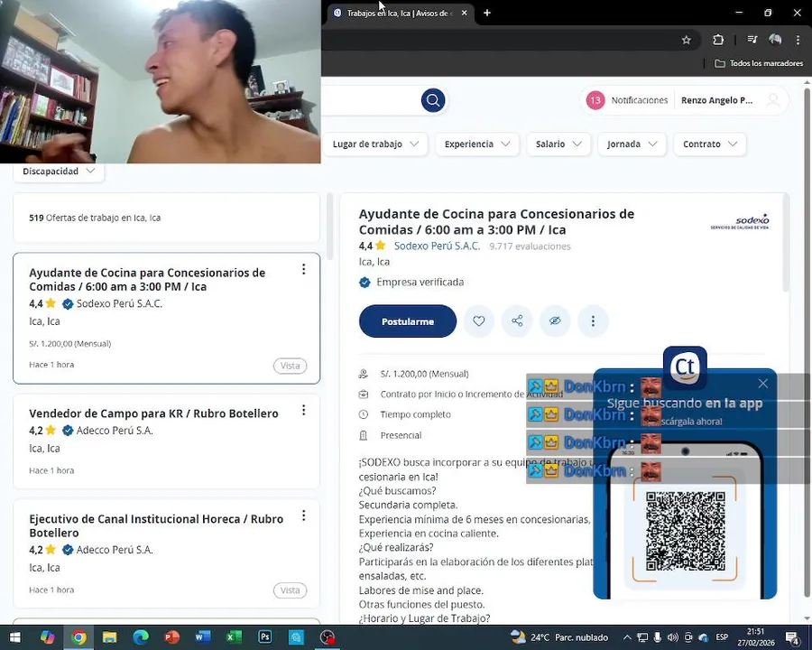Open options menu on Ayudante de Cocina card
812x650 pixels.
click(303, 269)
